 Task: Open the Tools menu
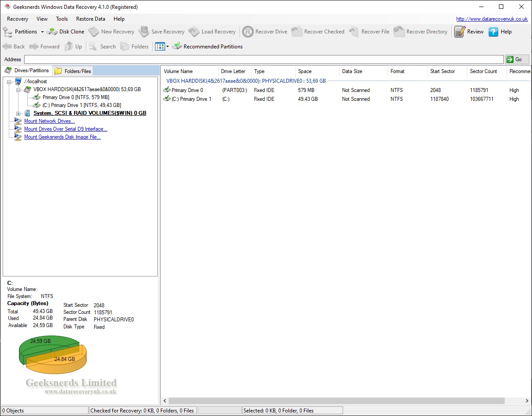click(x=62, y=19)
